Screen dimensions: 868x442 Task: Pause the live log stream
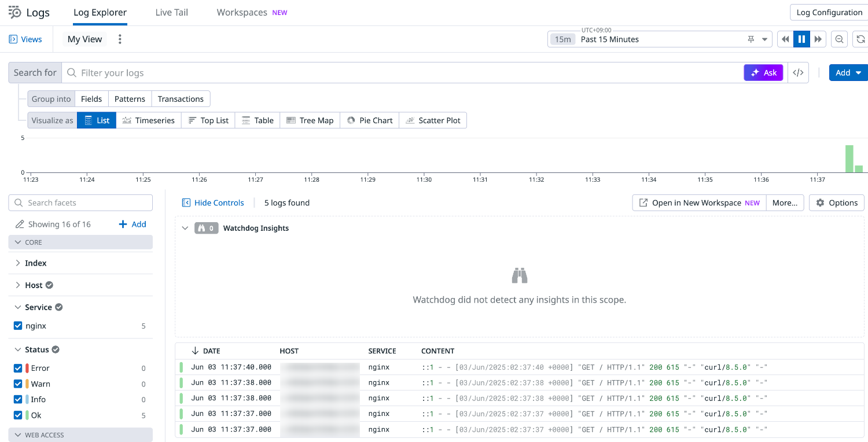pyautogui.click(x=801, y=39)
